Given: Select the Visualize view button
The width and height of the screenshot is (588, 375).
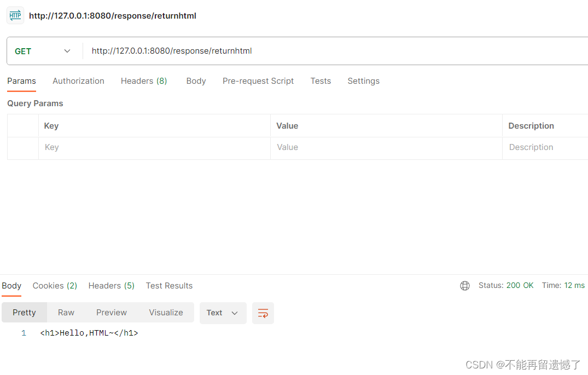Looking at the screenshot, I should tap(166, 313).
